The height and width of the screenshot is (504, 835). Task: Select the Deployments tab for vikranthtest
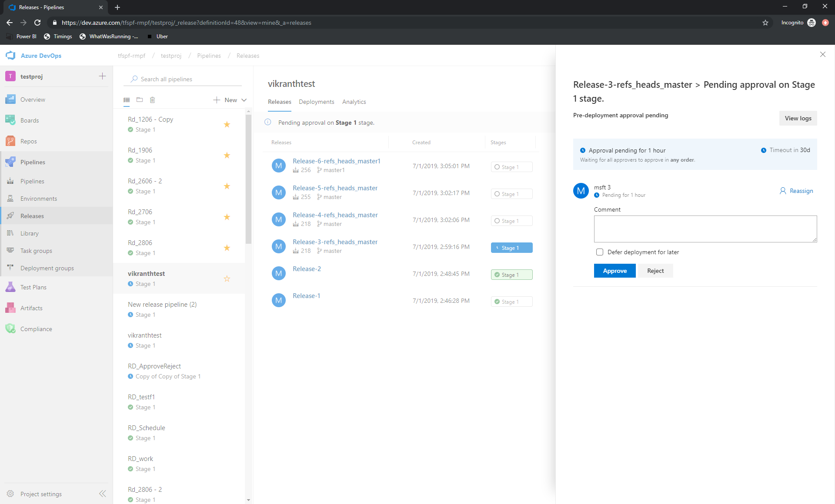[x=317, y=101]
